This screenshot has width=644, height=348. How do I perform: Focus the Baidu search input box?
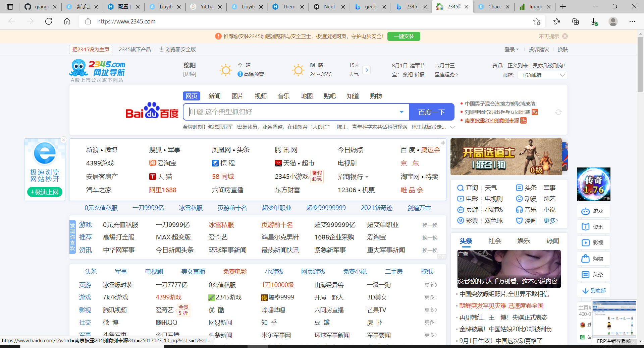[292, 112]
